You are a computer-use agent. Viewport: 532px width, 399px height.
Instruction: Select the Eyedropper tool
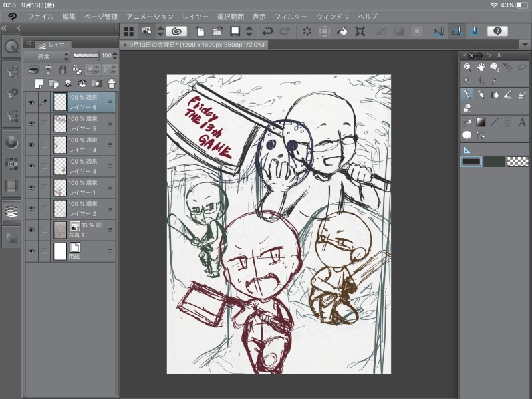pos(494,80)
